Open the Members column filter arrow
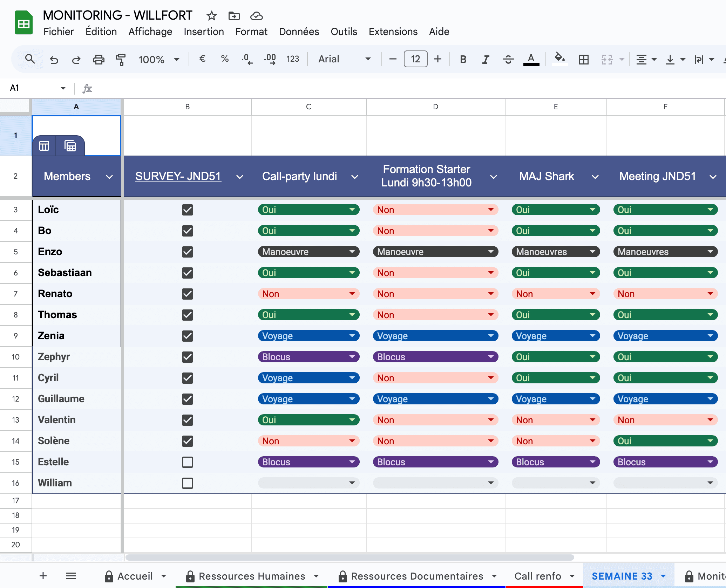726x588 pixels. [109, 177]
